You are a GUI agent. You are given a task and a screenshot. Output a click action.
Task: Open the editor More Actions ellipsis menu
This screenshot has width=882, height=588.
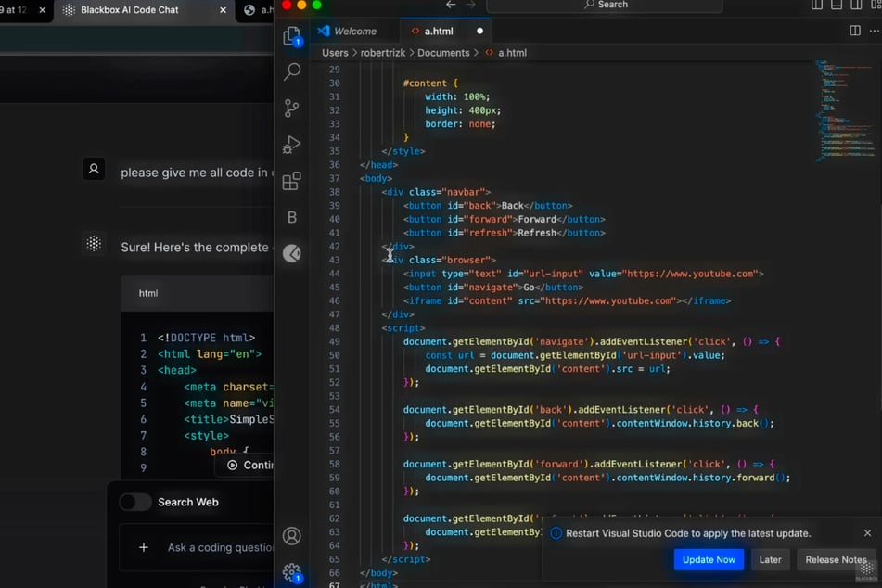pyautogui.click(x=874, y=31)
